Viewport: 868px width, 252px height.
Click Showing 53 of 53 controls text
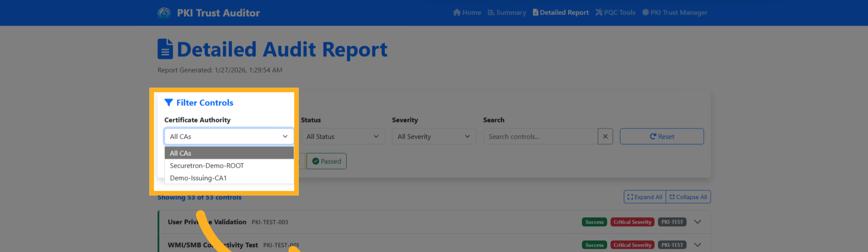click(x=199, y=197)
